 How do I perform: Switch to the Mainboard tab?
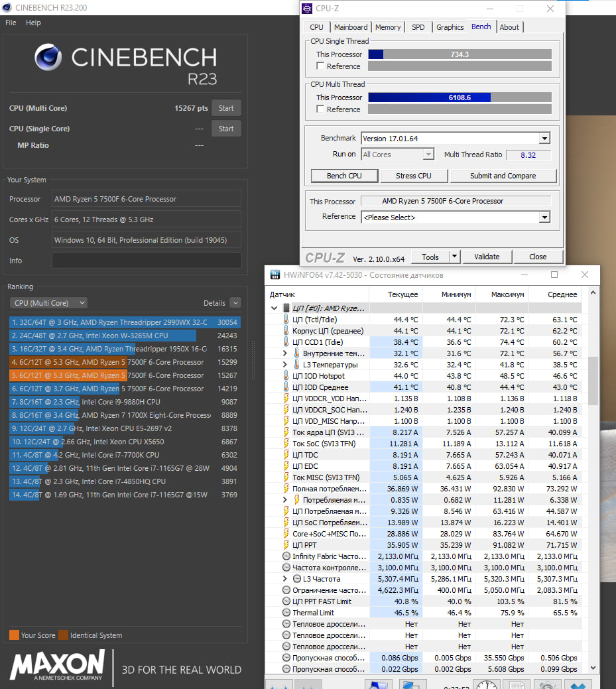pos(351,27)
